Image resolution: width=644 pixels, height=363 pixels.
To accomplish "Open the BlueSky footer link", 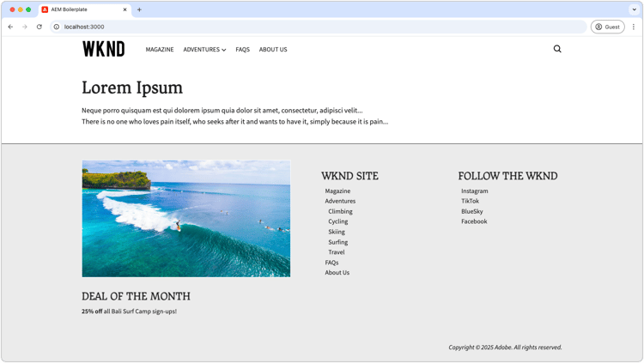I will click(472, 211).
